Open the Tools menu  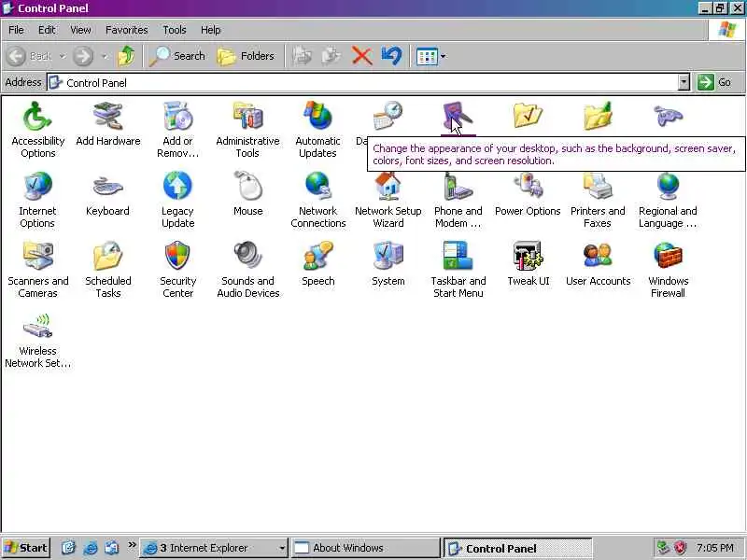click(x=175, y=30)
